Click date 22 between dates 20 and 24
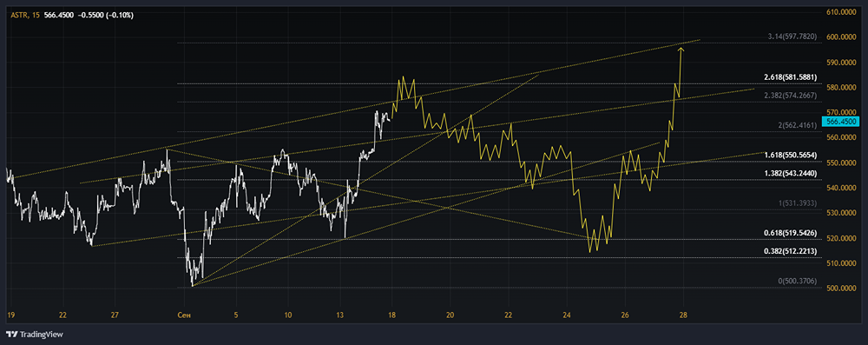 tap(508, 315)
